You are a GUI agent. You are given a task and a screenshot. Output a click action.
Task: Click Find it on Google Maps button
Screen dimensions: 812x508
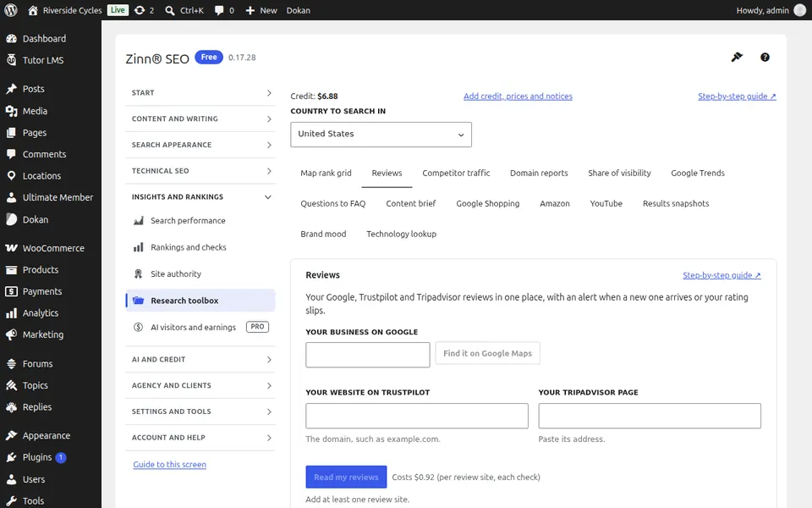click(487, 354)
